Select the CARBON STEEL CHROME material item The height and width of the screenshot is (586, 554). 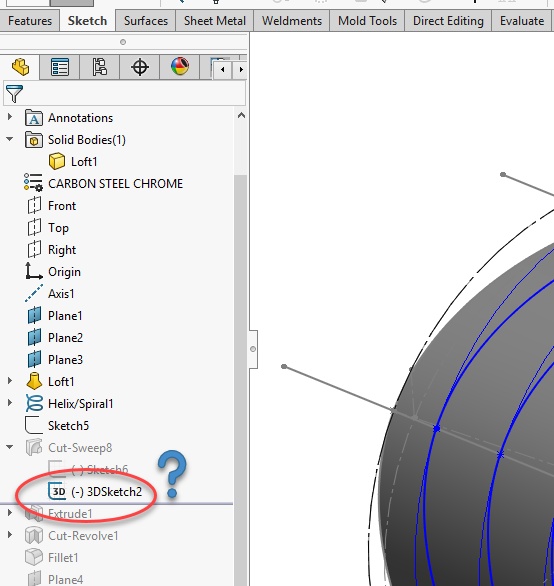116,184
